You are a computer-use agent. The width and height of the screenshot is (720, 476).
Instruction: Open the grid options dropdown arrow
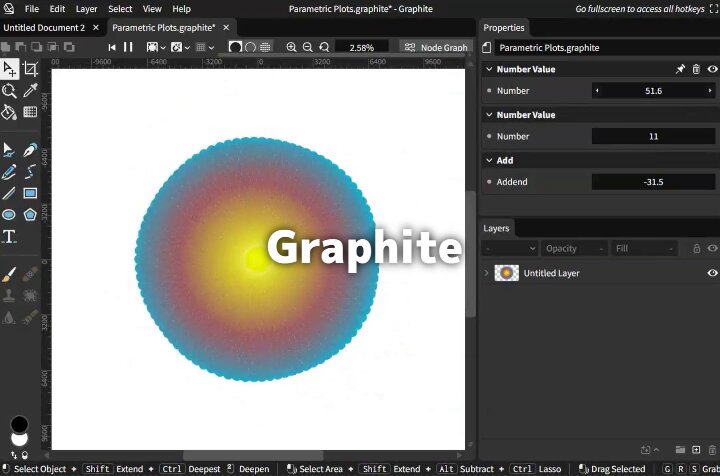[211, 48]
